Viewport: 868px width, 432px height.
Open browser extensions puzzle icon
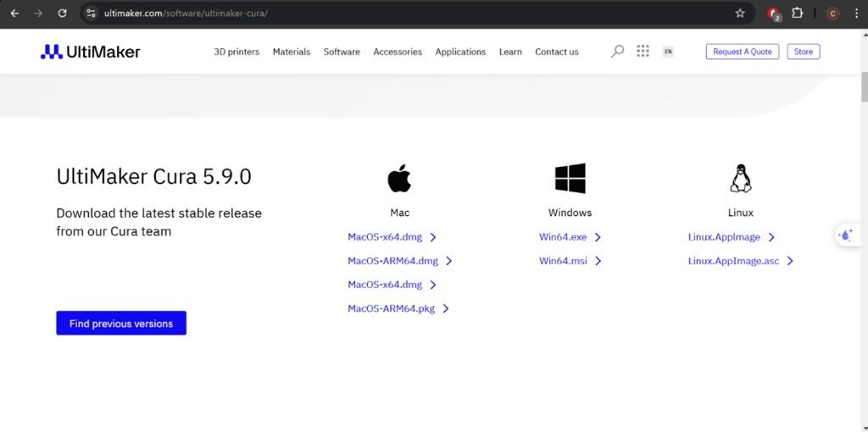click(x=798, y=14)
